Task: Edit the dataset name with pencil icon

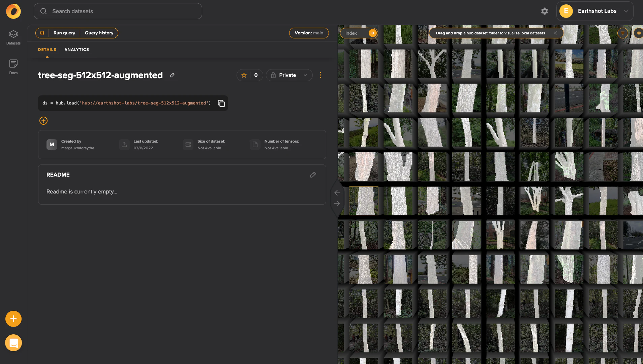Action: pyautogui.click(x=172, y=75)
